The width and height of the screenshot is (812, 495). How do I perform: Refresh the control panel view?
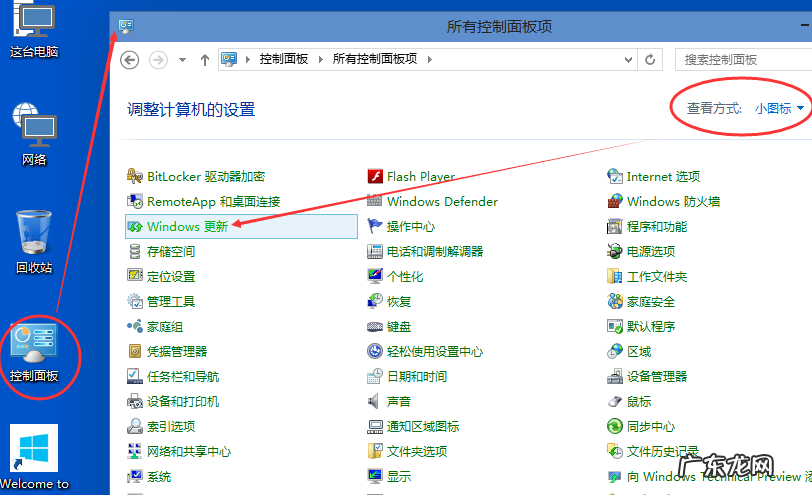[x=650, y=60]
